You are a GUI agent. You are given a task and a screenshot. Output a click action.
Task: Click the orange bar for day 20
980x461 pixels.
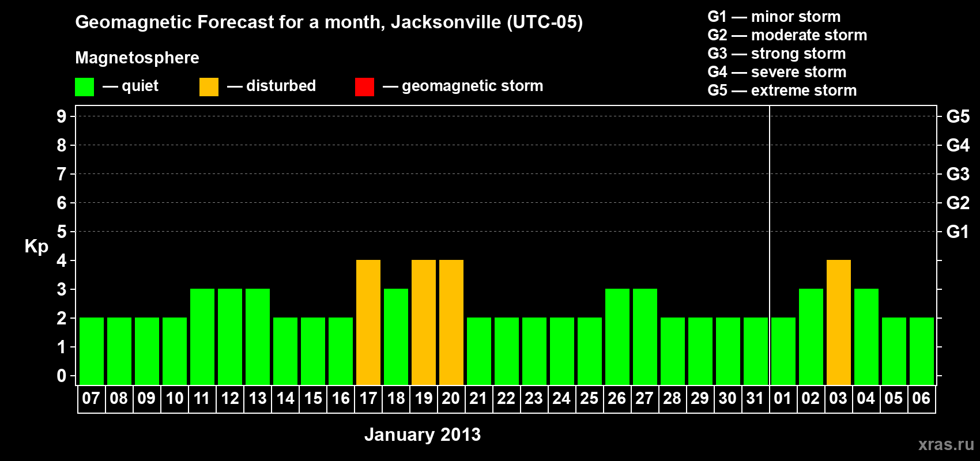click(x=451, y=322)
